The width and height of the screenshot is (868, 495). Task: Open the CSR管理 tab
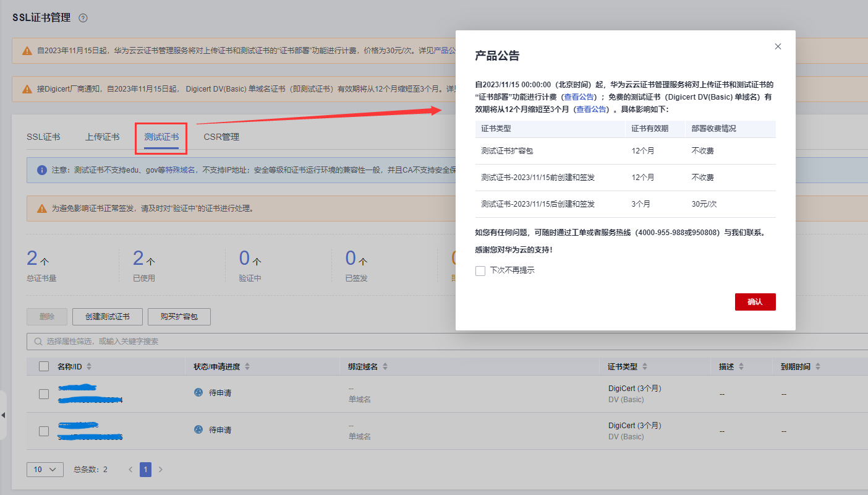(221, 137)
